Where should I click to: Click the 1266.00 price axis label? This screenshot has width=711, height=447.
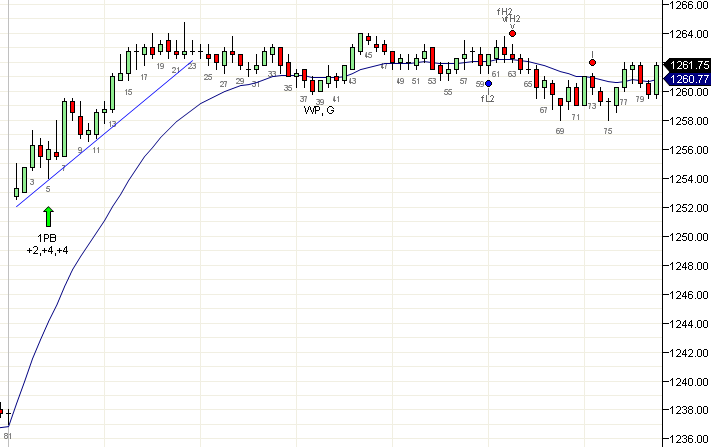coord(689,5)
